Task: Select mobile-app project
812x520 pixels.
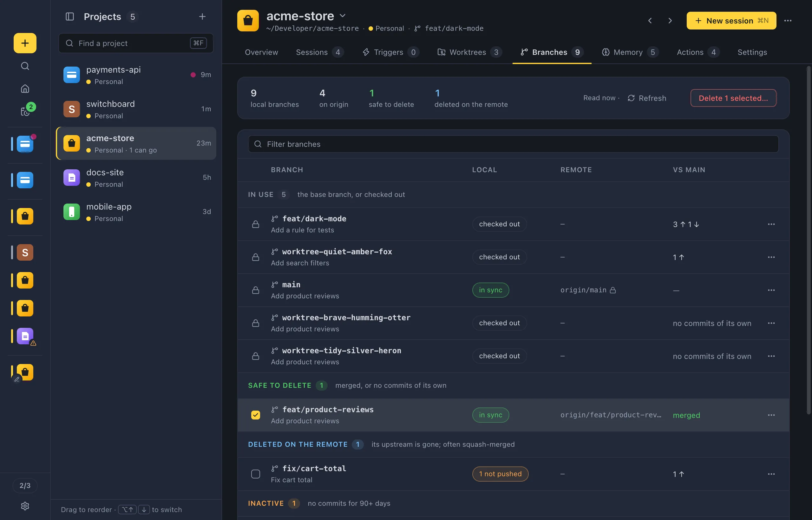Action: tap(136, 212)
